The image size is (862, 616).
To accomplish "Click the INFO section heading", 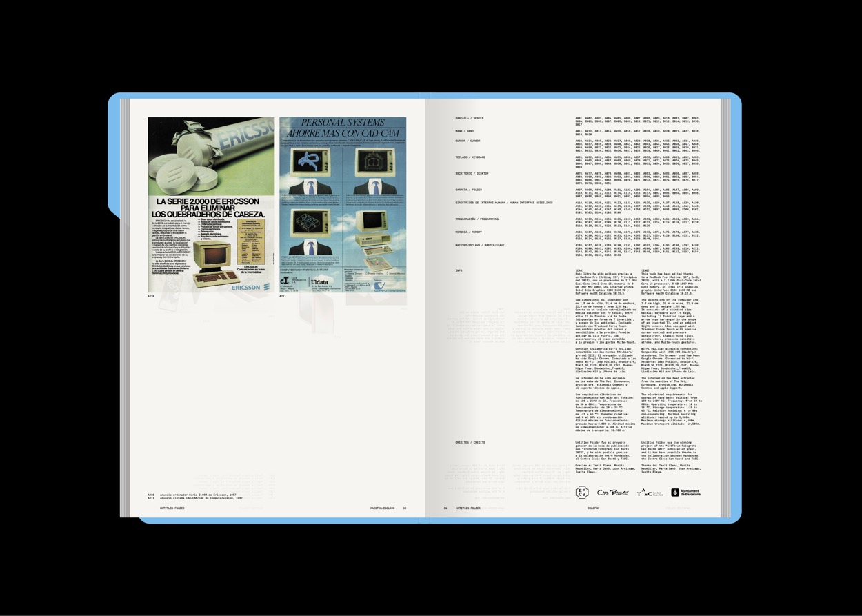I will [x=459, y=270].
